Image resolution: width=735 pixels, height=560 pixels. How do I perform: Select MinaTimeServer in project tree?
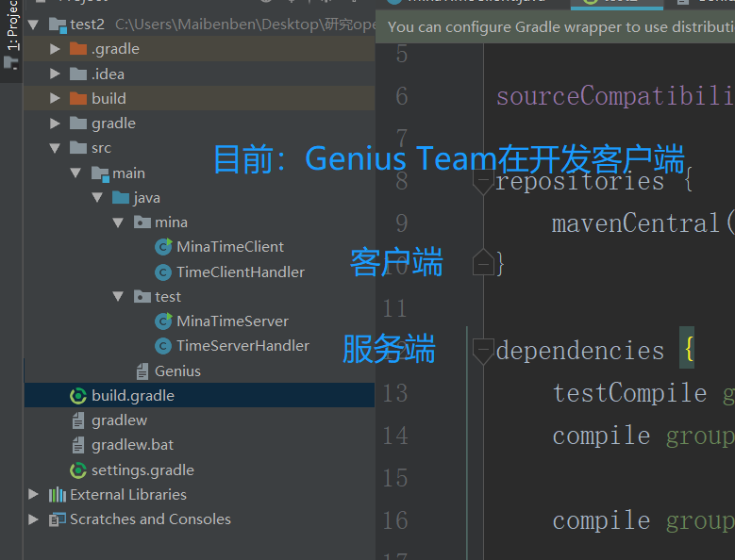[x=232, y=321]
